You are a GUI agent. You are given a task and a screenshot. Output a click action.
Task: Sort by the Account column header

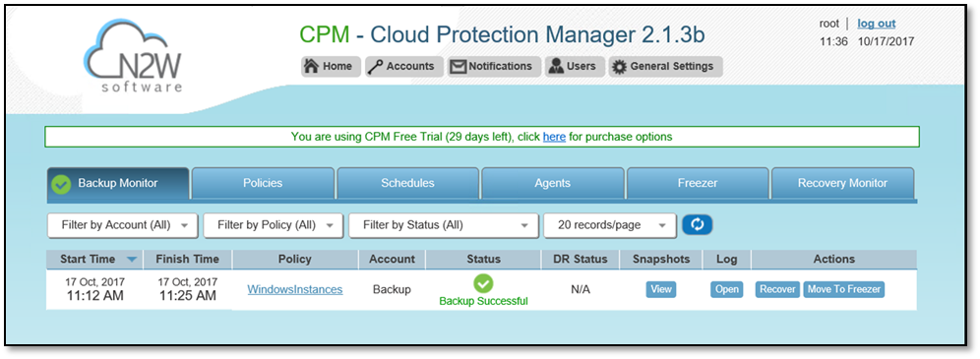click(392, 259)
